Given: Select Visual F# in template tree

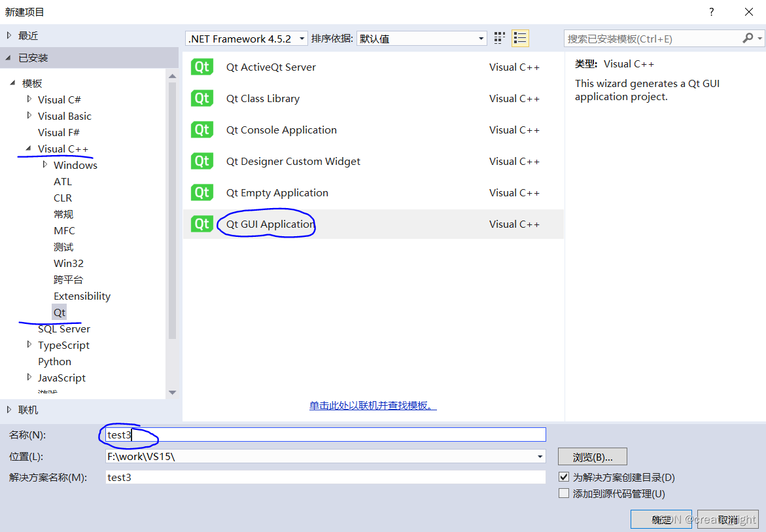Looking at the screenshot, I should point(59,132).
